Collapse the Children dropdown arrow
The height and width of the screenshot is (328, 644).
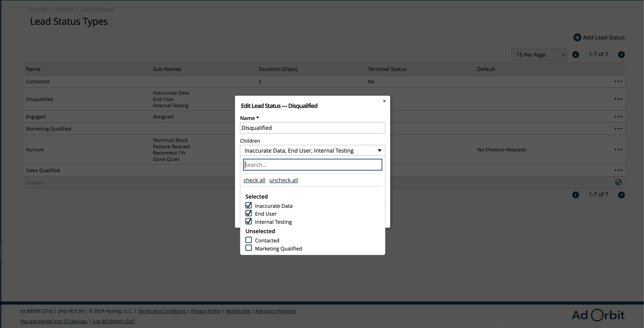379,150
